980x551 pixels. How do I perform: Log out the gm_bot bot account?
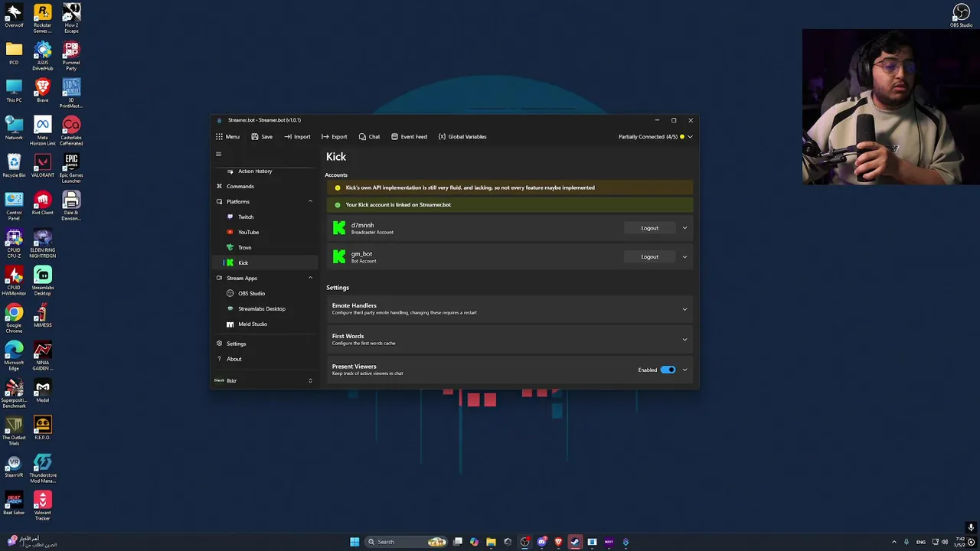[649, 257]
